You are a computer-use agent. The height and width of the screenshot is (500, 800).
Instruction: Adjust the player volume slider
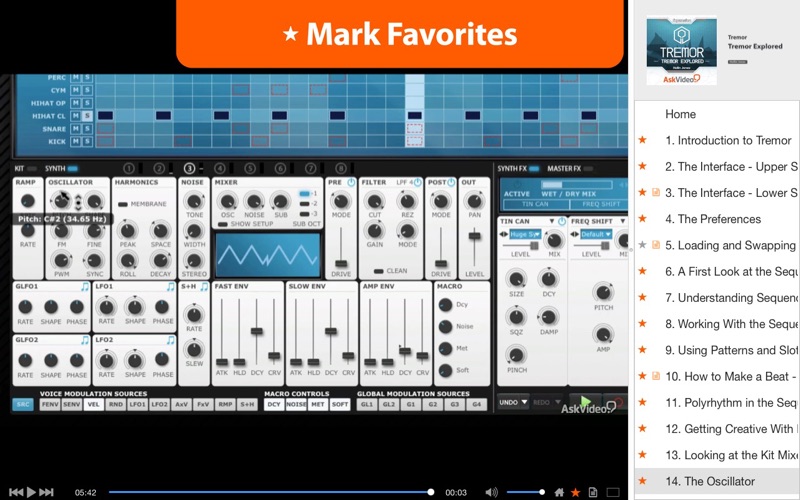pos(526,492)
